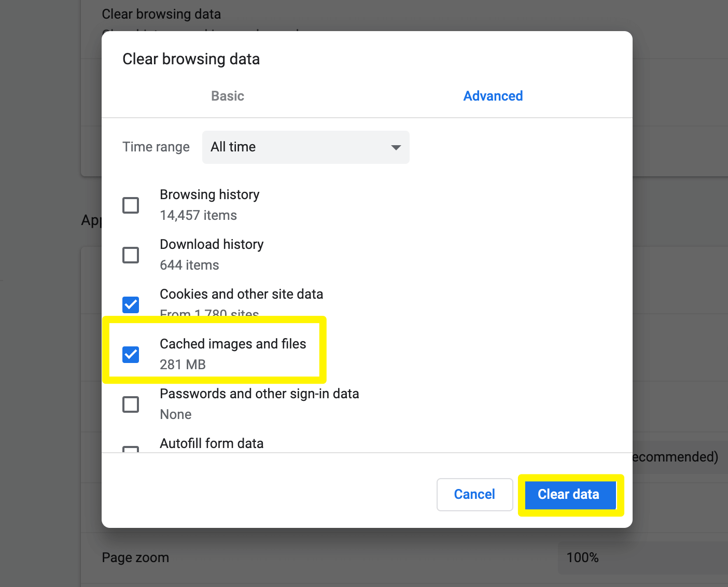Open Clear browsing data from settings list behind dialog
Screen dimensions: 728x587
pyautogui.click(x=161, y=14)
